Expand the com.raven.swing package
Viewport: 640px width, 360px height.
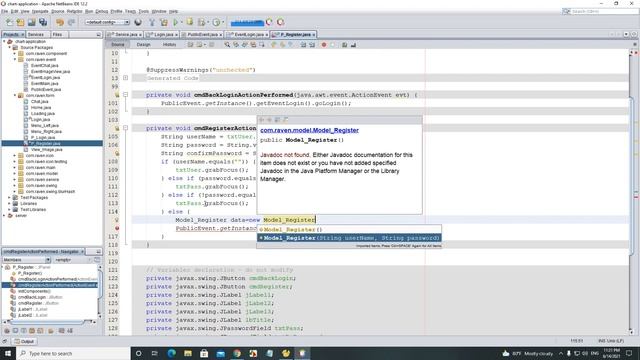15,185
